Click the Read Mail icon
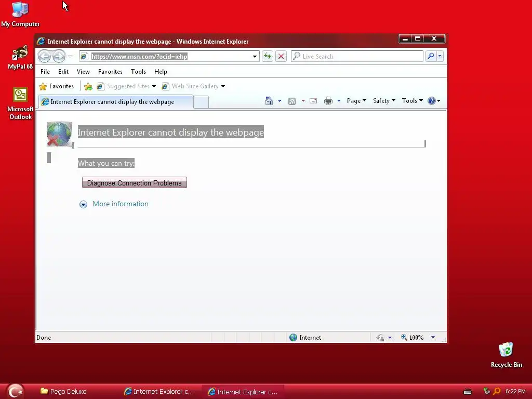 pos(313,101)
